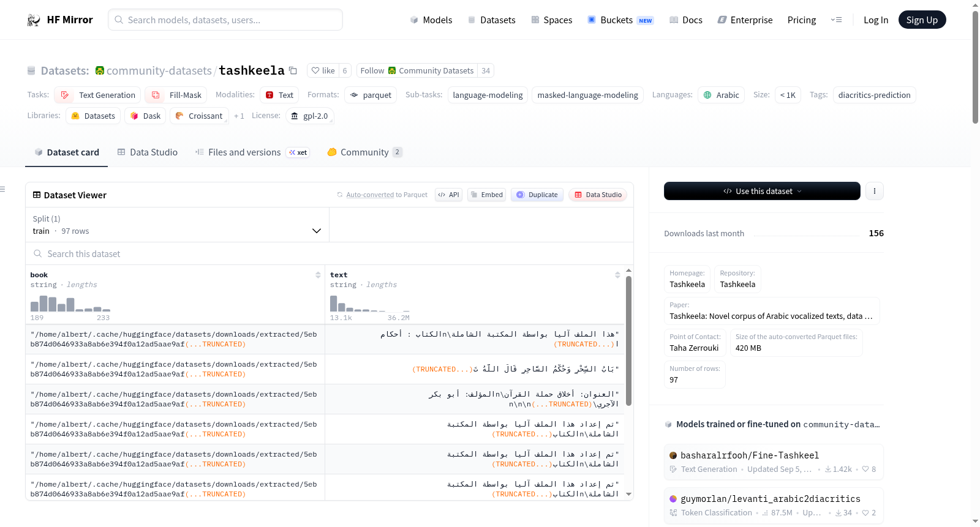The width and height of the screenshot is (980, 527).
Task: Click the search magnifier in Search this dataset
Action: [38, 253]
